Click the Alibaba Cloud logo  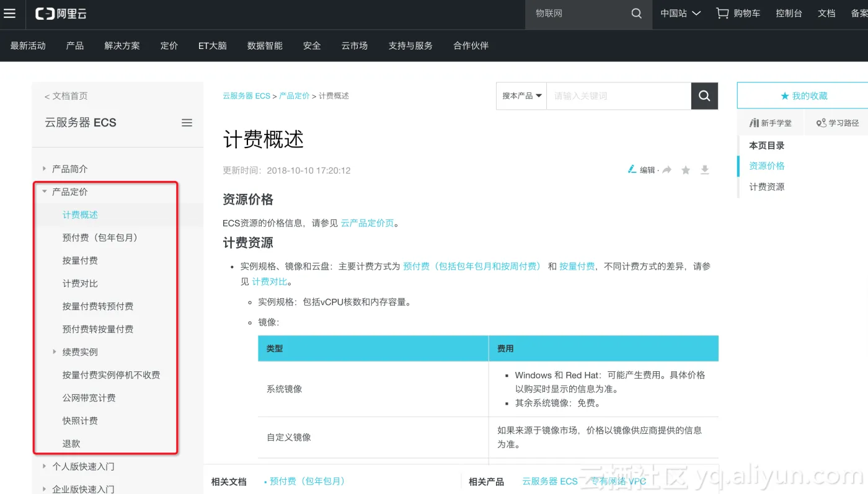[61, 14]
